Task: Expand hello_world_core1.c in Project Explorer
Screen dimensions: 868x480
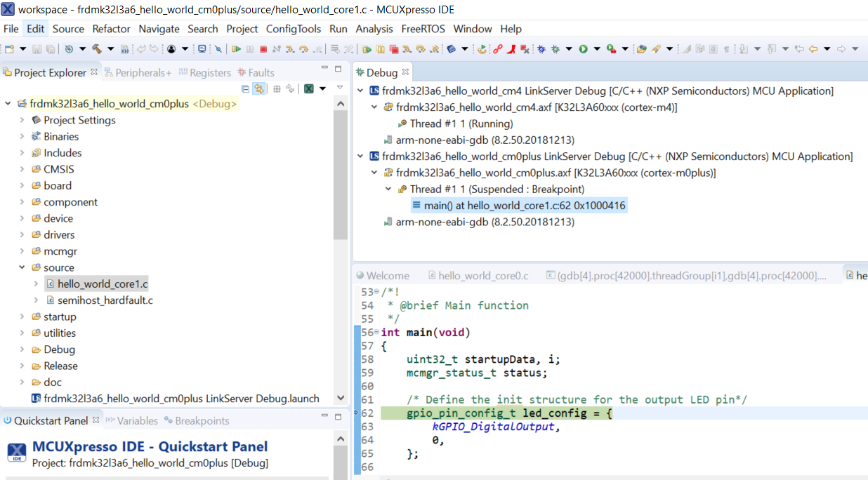Action: tap(36, 284)
